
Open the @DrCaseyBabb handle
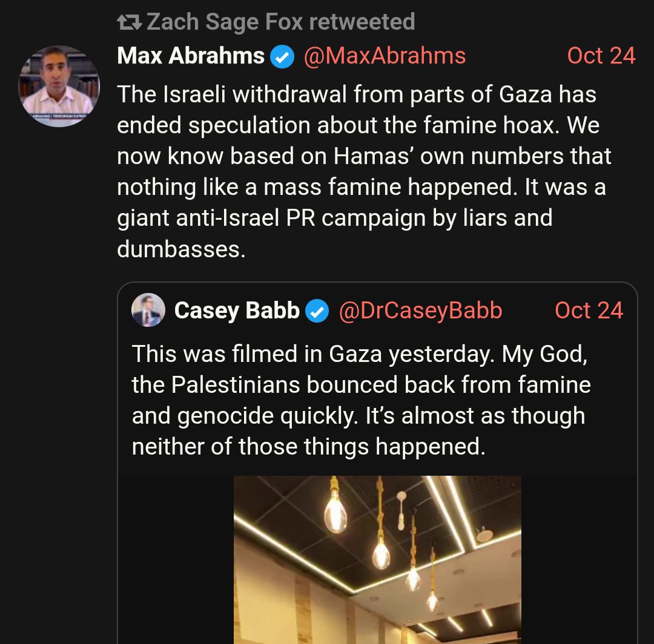click(x=420, y=311)
